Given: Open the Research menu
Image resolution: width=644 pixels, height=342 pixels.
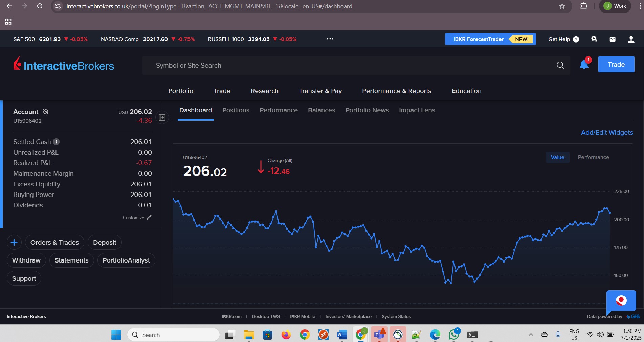Looking at the screenshot, I should pos(265,91).
